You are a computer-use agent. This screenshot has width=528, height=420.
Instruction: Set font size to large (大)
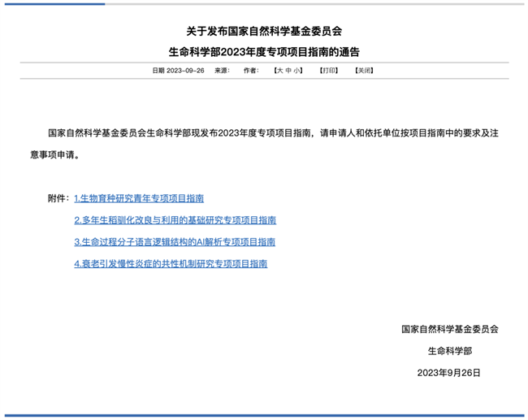(279, 71)
